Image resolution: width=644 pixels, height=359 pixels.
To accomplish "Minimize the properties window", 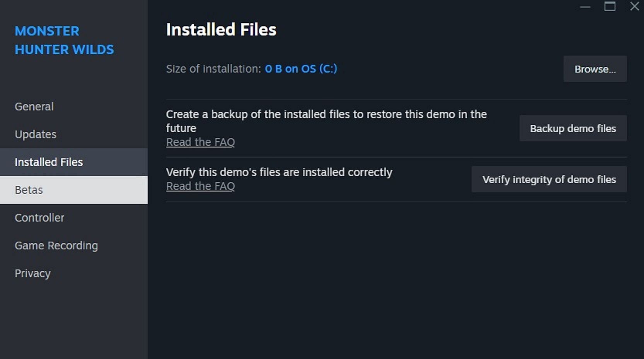I will pos(585,7).
